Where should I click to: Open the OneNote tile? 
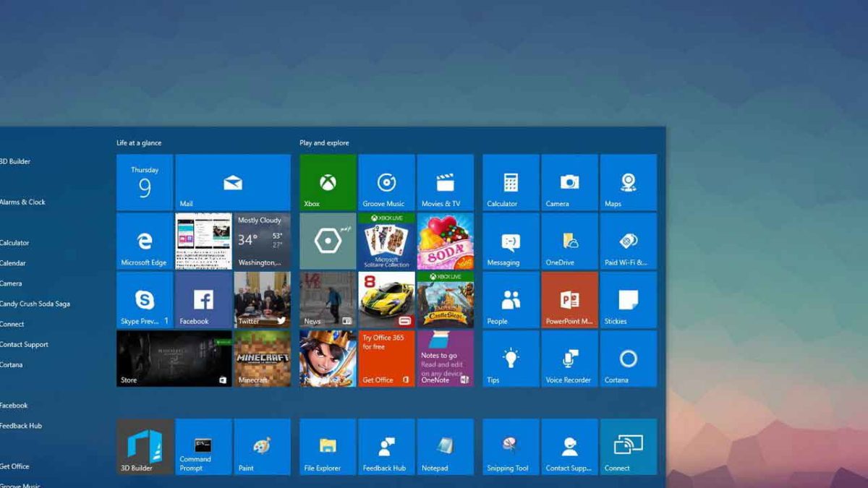[446, 359]
